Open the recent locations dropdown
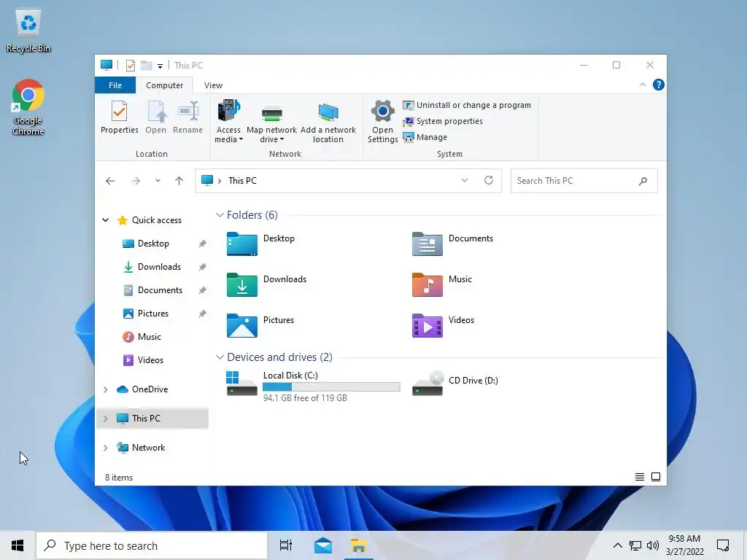The width and height of the screenshot is (747, 560). click(158, 181)
